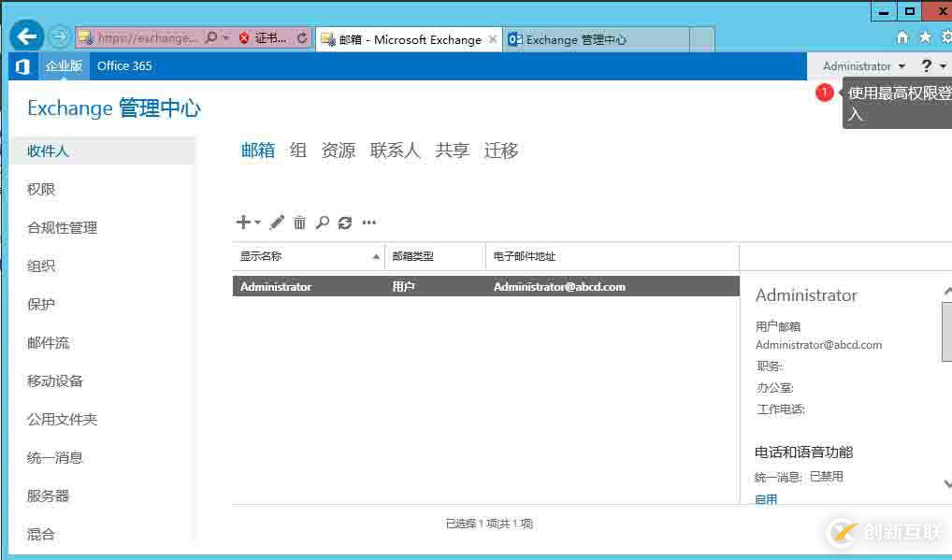Open more options with the ellipsis icon
Screen dimensions: 952x560
pyautogui.click(x=368, y=223)
